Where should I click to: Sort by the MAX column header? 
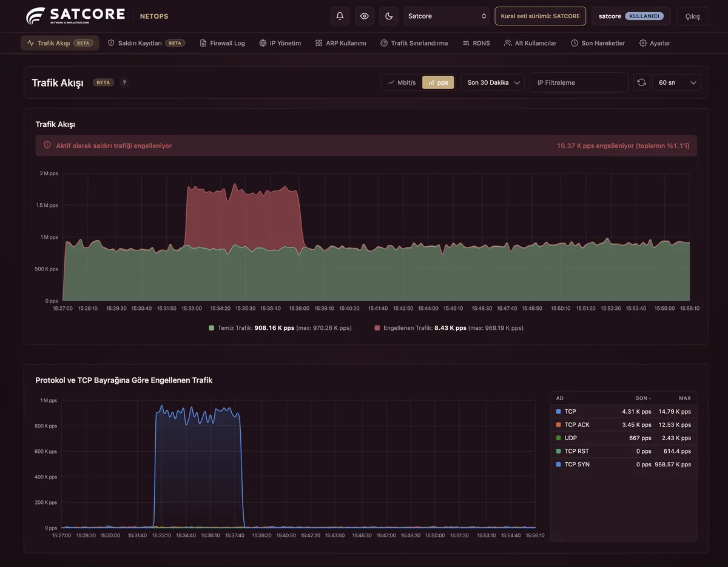[685, 398]
